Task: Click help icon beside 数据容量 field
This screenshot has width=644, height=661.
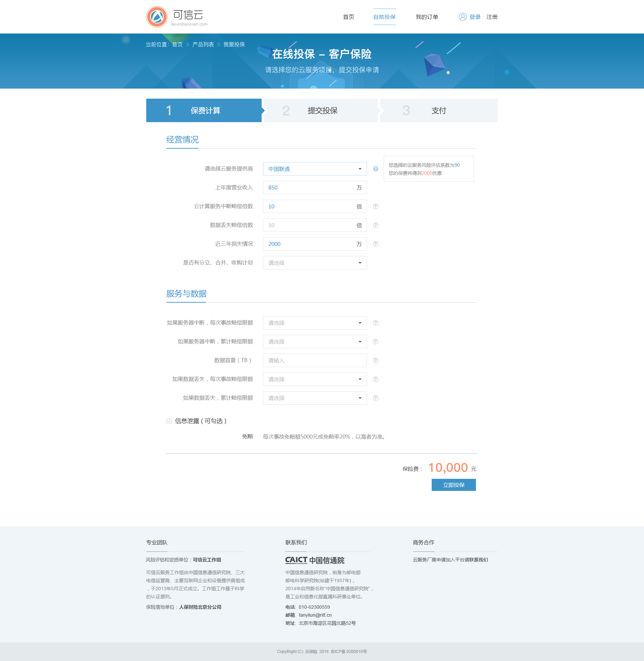Action: point(375,361)
